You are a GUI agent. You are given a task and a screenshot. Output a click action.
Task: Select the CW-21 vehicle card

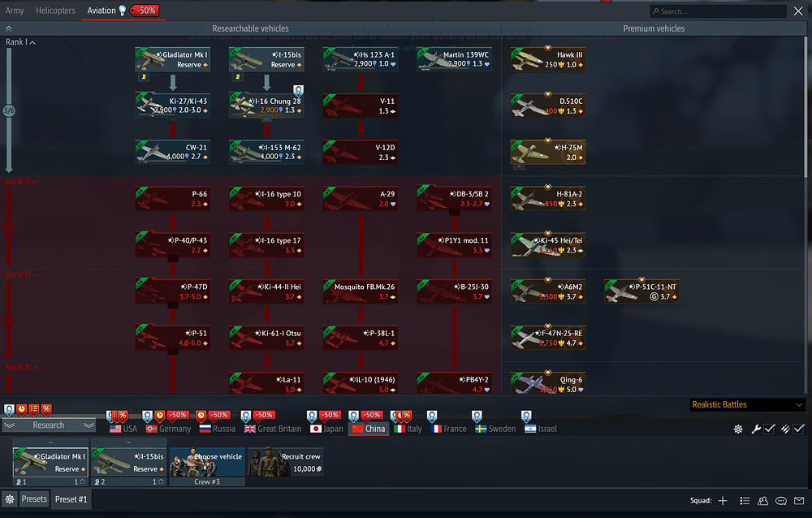(172, 152)
